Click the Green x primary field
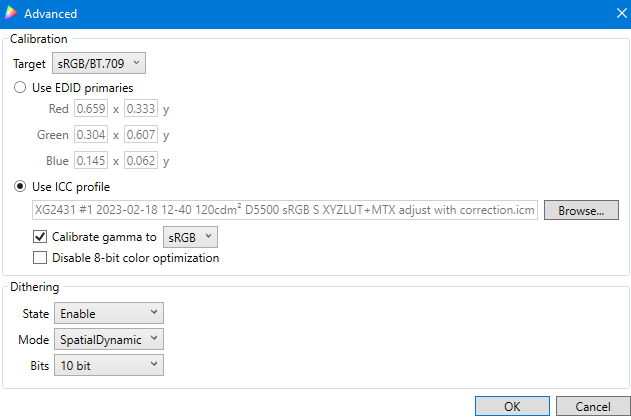The width and height of the screenshot is (631, 420). (x=90, y=135)
